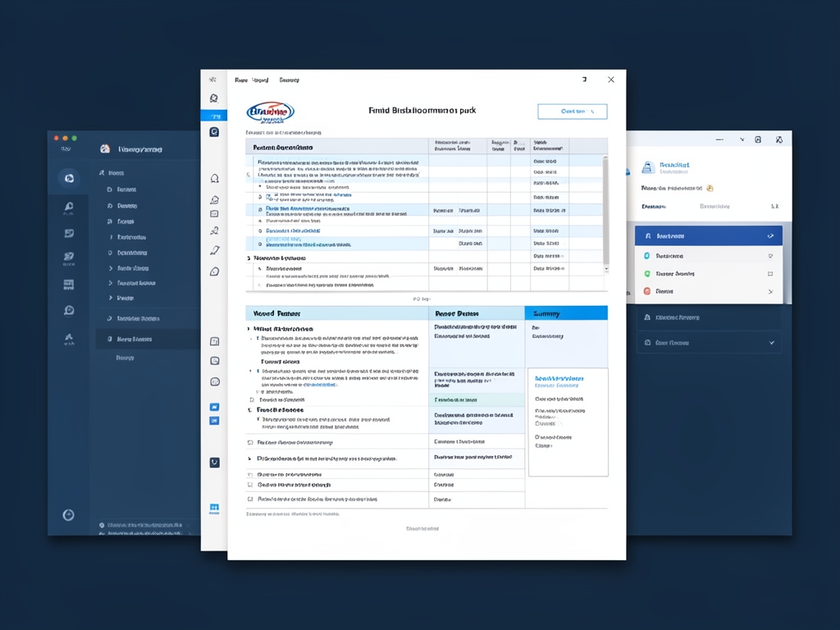Viewport: 840px width, 630px height.
Task: Select the blue highlighted row in the right window's list
Action: [708, 235]
